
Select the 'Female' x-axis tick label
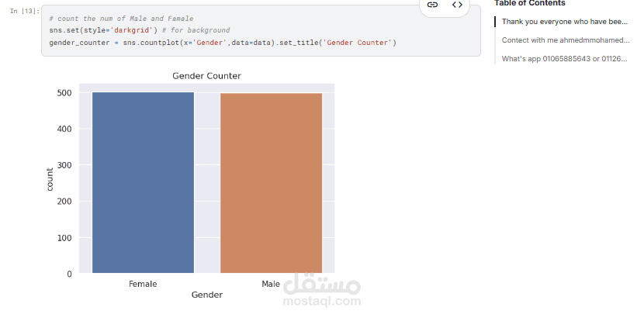[x=143, y=284]
